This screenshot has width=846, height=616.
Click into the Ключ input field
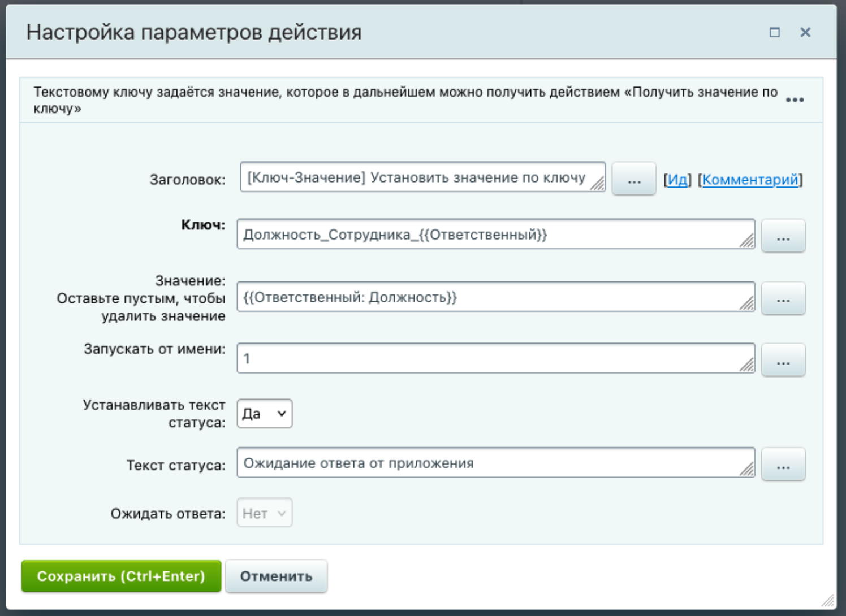click(489, 235)
